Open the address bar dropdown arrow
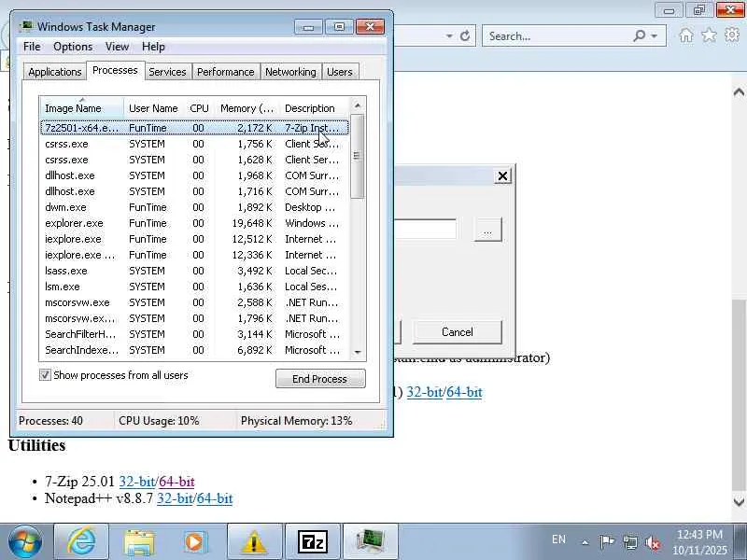 449,36
